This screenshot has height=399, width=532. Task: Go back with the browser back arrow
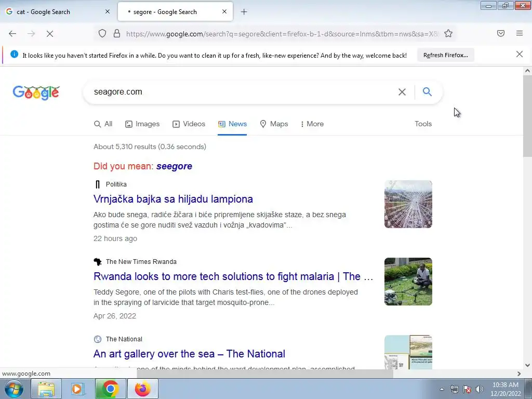coord(12,34)
